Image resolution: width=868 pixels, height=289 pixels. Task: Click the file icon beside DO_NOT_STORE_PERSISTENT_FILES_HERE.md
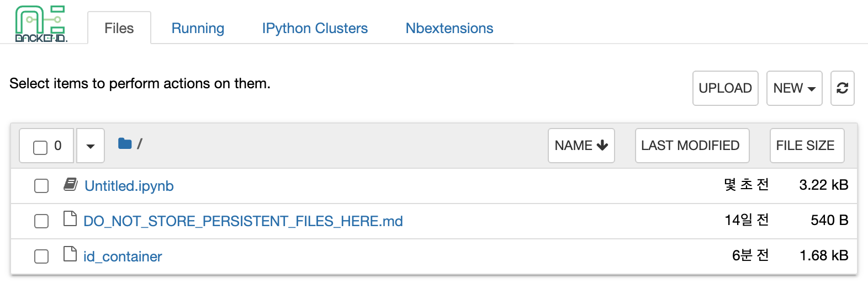coord(70,219)
